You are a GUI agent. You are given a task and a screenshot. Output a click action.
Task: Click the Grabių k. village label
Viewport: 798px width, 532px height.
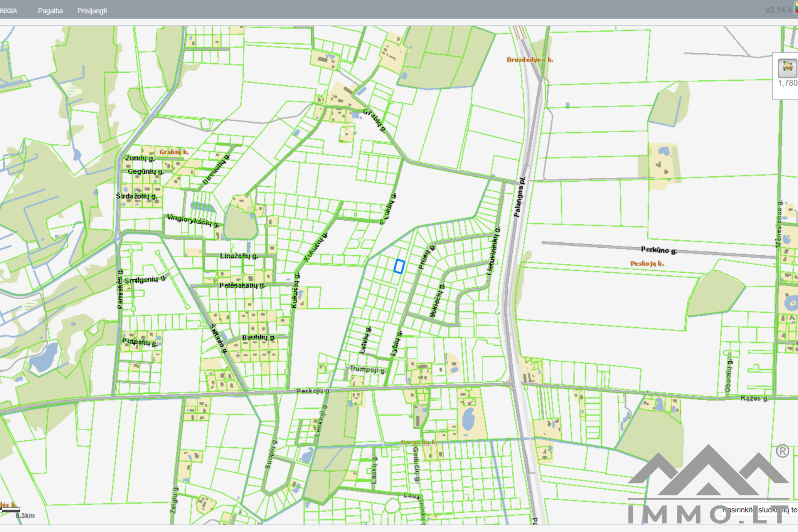pyautogui.click(x=174, y=152)
